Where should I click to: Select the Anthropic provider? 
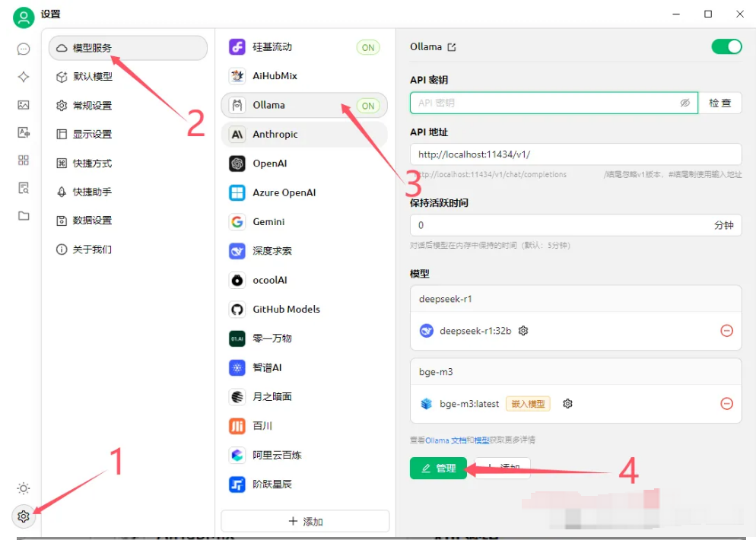point(304,134)
